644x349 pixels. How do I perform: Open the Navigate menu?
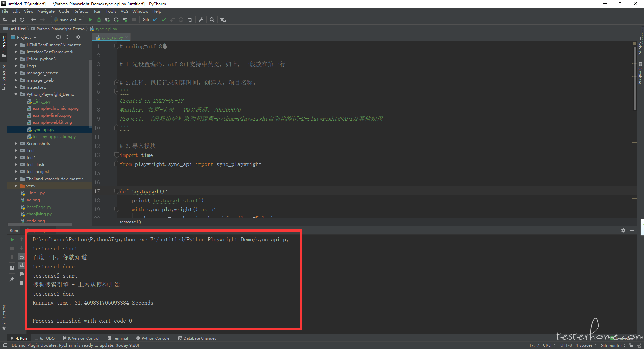[46, 11]
